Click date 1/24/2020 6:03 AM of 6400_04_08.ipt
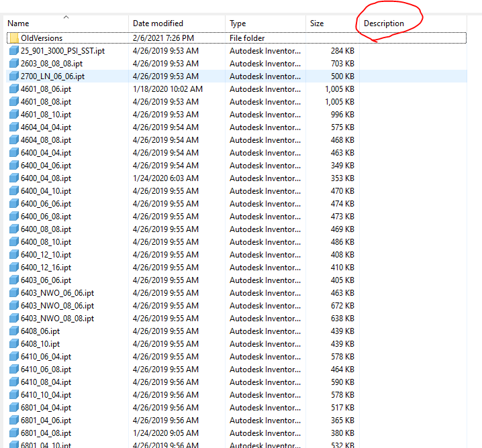 point(166,178)
